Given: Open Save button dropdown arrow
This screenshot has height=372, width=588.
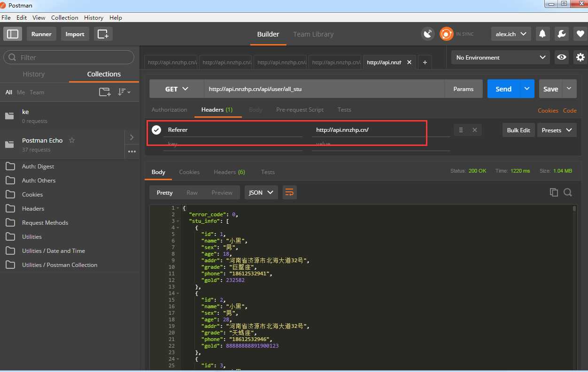Looking at the screenshot, I should point(569,89).
